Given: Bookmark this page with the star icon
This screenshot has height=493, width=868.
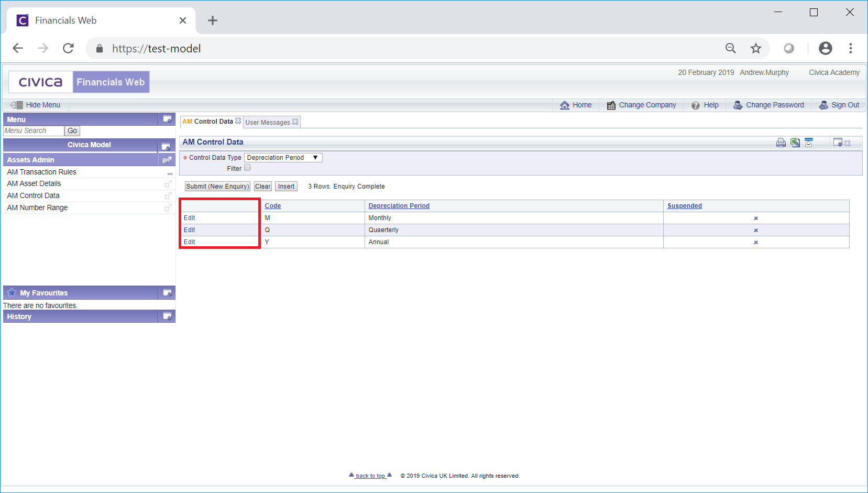Looking at the screenshot, I should coord(755,49).
